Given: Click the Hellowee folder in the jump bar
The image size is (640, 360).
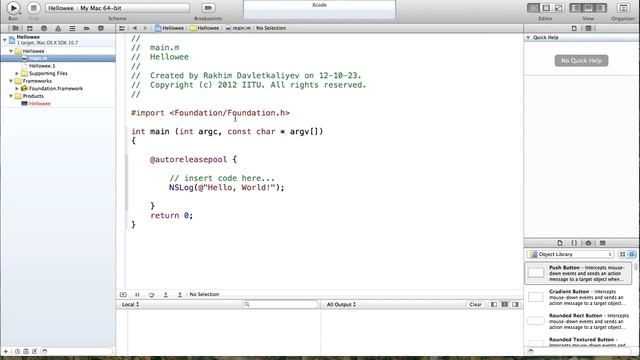Looking at the screenshot, I should click(204, 28).
